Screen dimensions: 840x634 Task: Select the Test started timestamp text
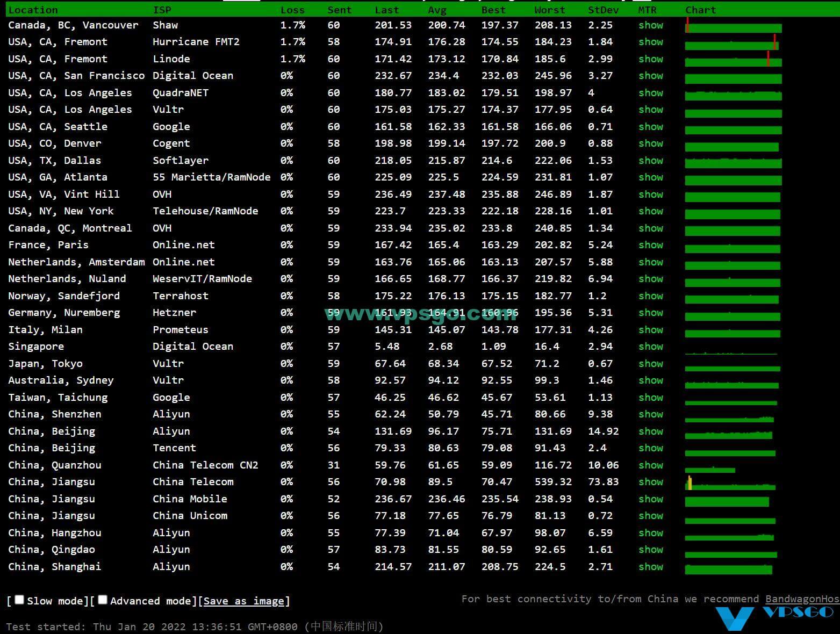(195, 626)
